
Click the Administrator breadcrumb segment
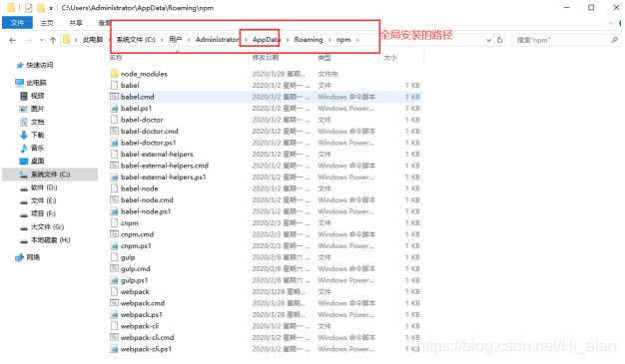coord(217,40)
